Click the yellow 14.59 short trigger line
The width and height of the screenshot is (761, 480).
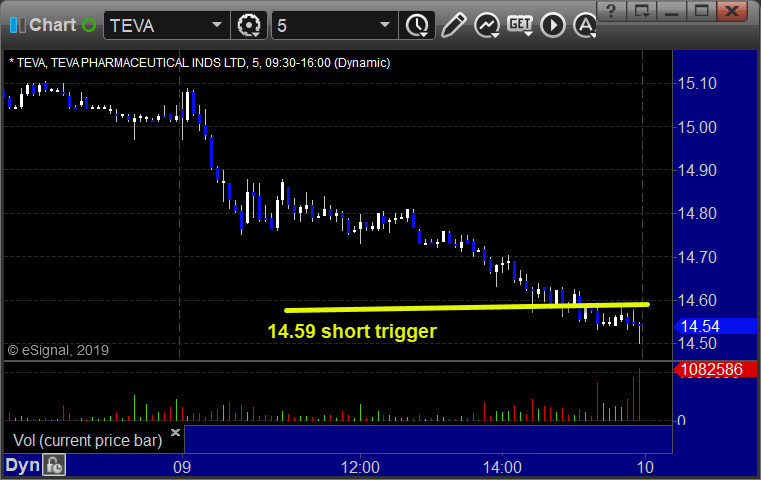click(467, 307)
